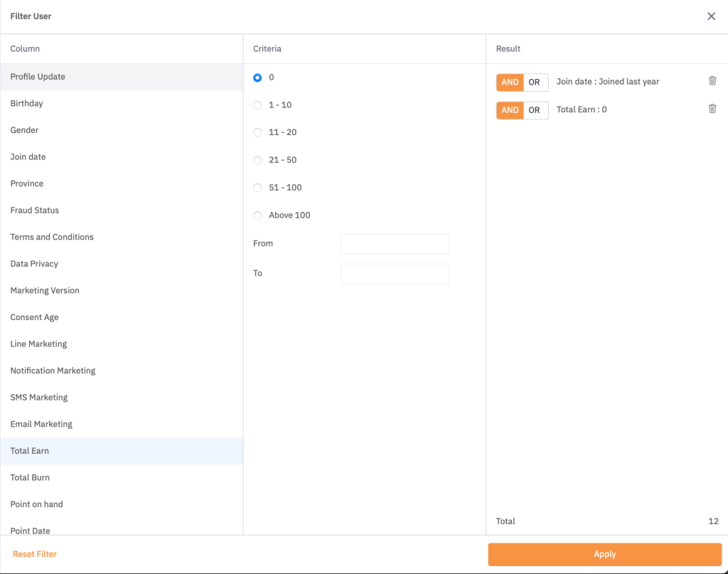Select the Total Burn column
Viewport: 728px width, 574px height.
tap(30, 478)
